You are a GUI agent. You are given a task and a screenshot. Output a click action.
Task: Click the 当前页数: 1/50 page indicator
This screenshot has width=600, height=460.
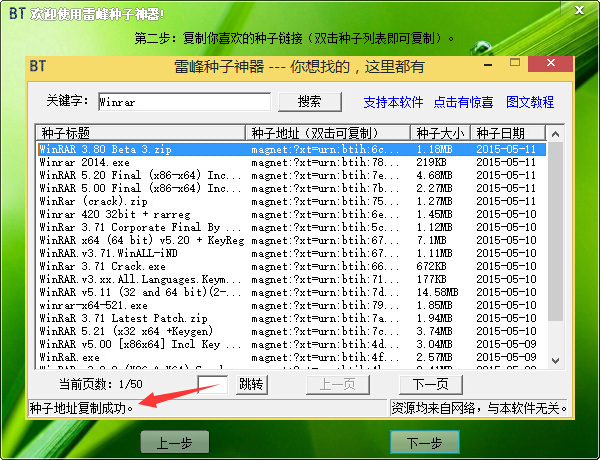(101, 384)
